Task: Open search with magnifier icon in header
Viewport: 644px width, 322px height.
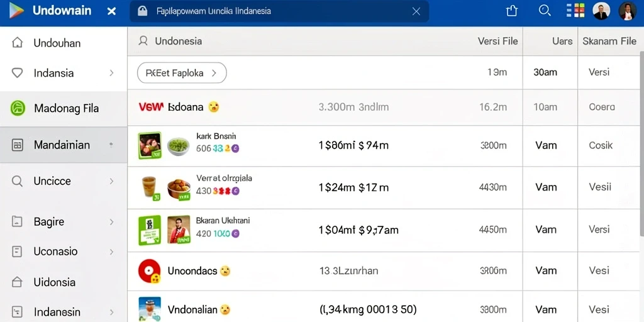Action: (545, 11)
